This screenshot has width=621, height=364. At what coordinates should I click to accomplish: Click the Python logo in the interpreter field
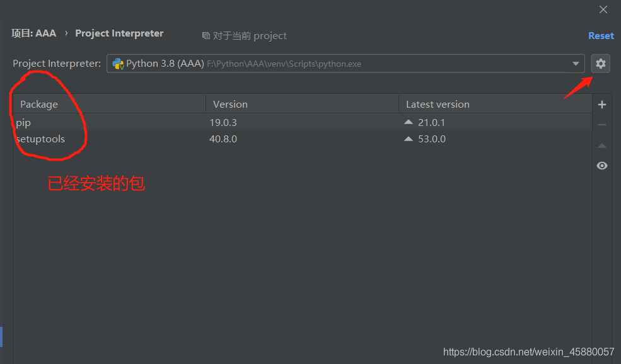(x=117, y=63)
